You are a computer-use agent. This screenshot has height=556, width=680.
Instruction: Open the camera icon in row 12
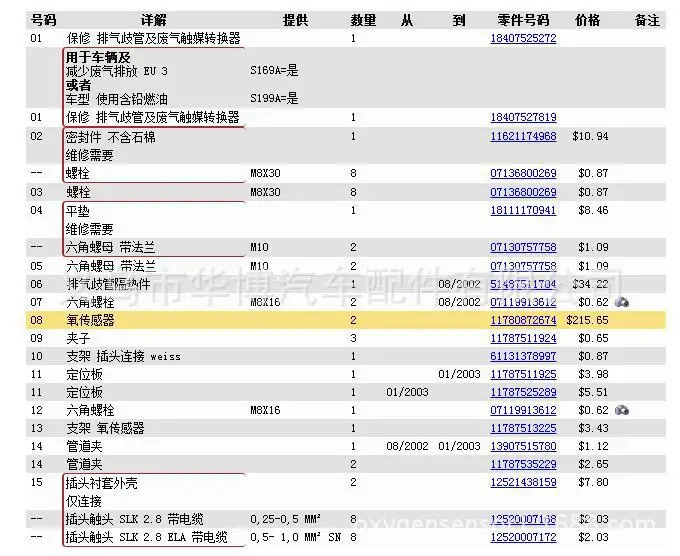point(622,410)
